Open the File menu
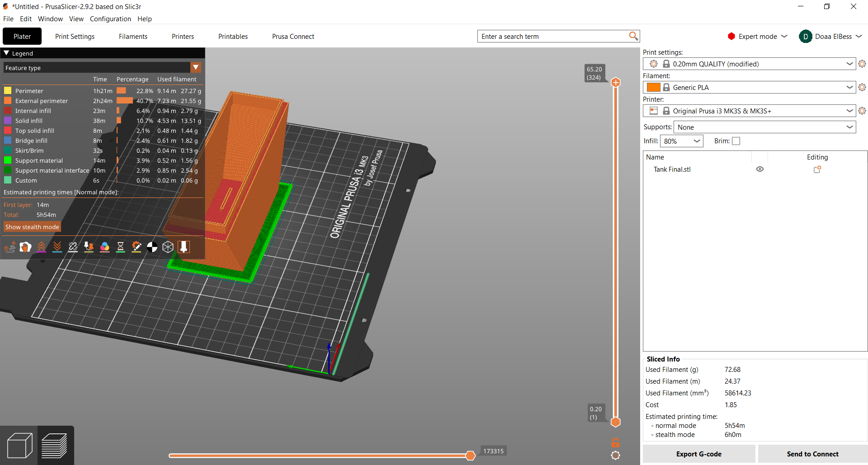Viewport: 868px width, 465px height. 8,19
